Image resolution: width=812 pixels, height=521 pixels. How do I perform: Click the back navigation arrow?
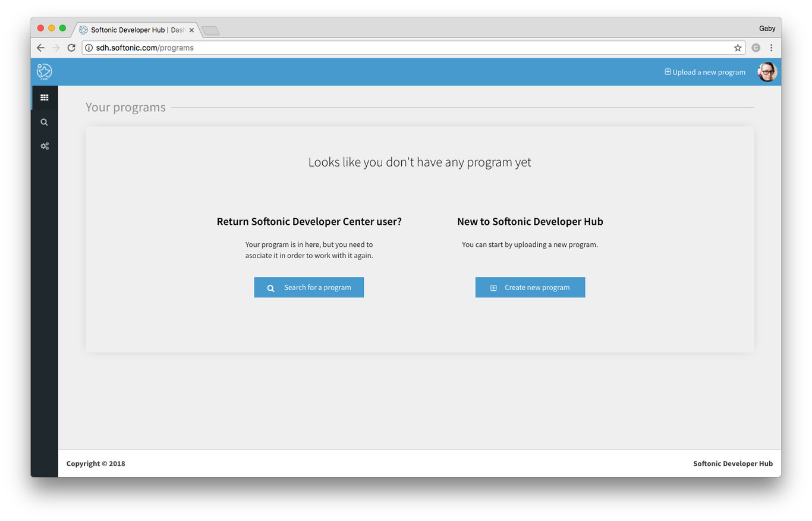tap(40, 48)
